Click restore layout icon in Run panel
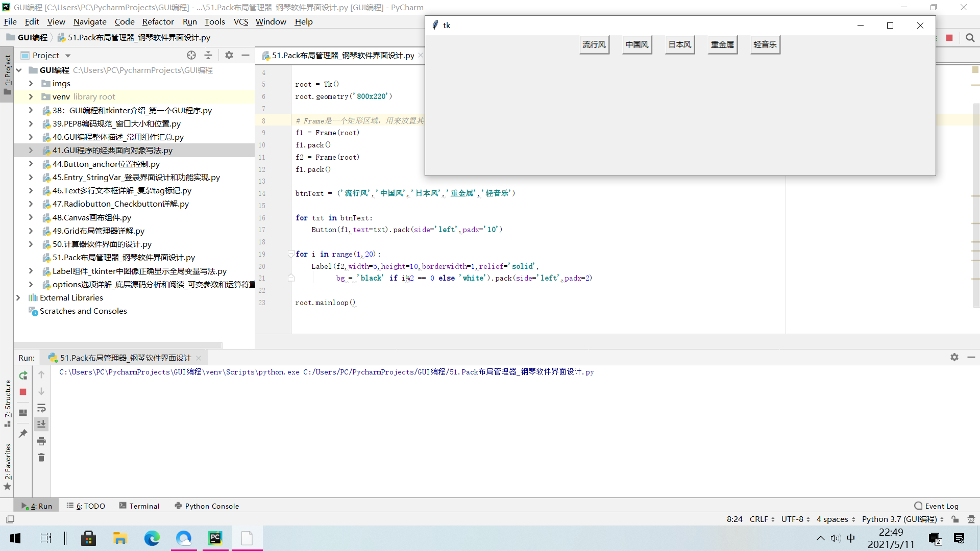980x551 pixels. coord(23,413)
